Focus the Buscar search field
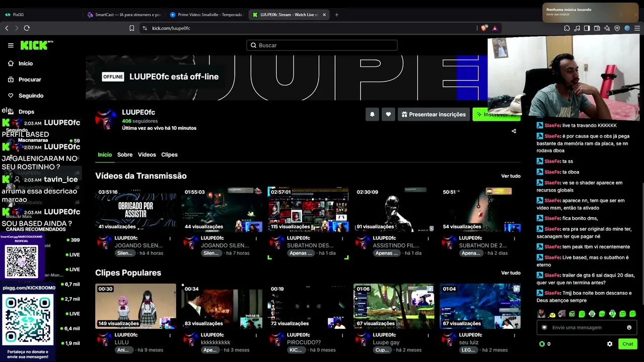 point(322,45)
